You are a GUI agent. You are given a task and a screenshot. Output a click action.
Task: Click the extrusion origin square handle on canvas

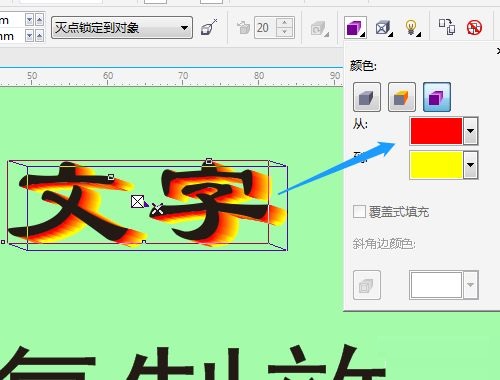click(x=137, y=202)
